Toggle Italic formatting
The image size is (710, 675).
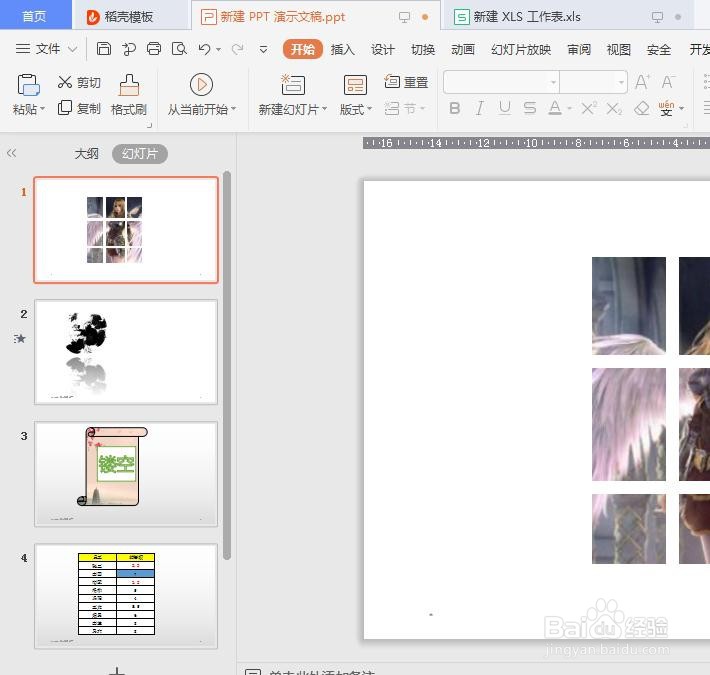pos(480,109)
